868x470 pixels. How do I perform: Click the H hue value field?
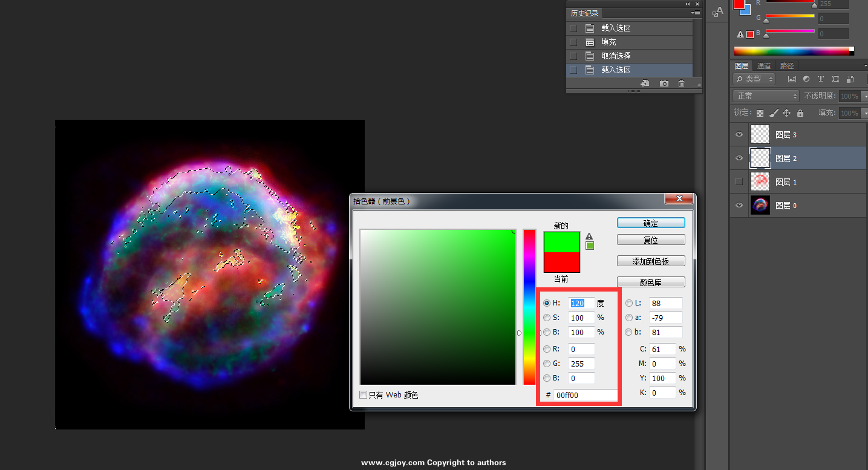(581, 303)
